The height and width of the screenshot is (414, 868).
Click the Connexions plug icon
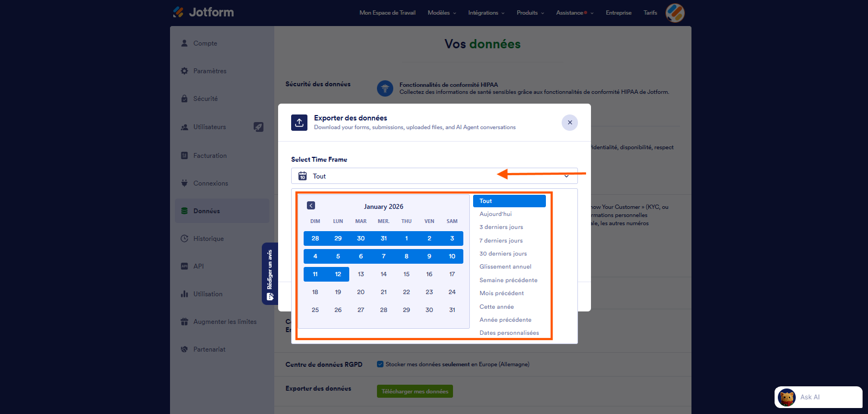184,183
